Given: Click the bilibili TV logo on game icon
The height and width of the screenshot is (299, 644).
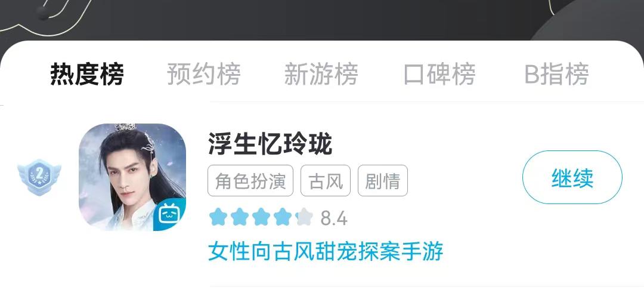Looking at the screenshot, I should 171,215.
